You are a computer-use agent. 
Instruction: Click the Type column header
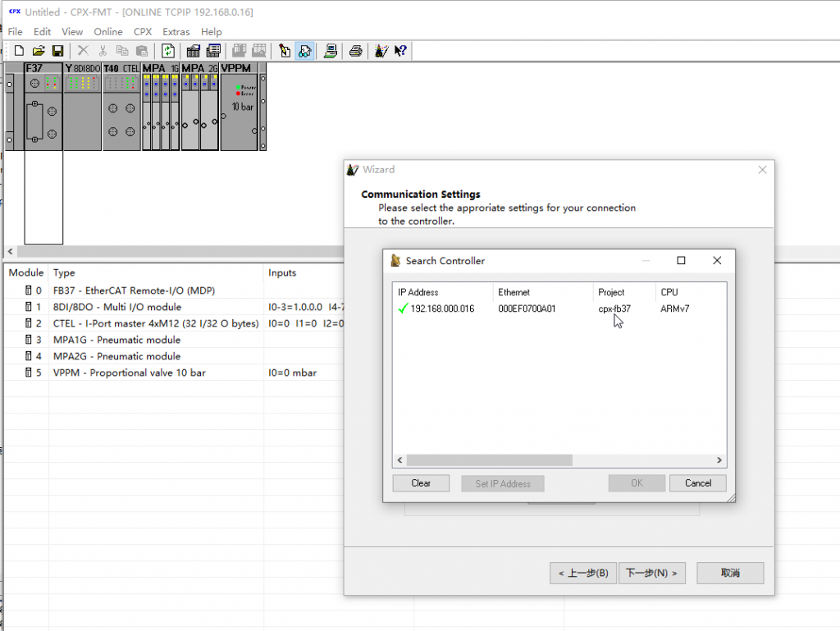pos(156,272)
